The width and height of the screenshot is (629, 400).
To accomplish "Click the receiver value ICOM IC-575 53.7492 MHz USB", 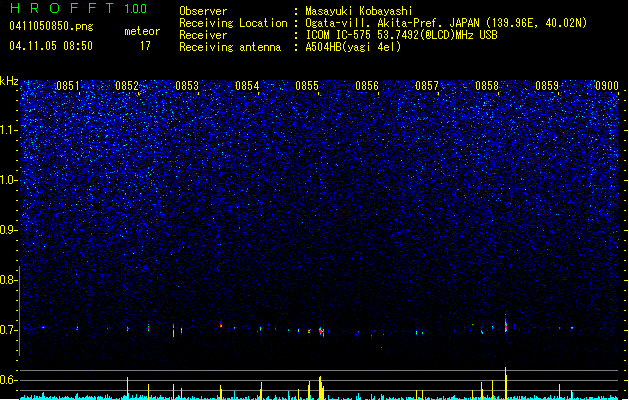I will point(401,35).
